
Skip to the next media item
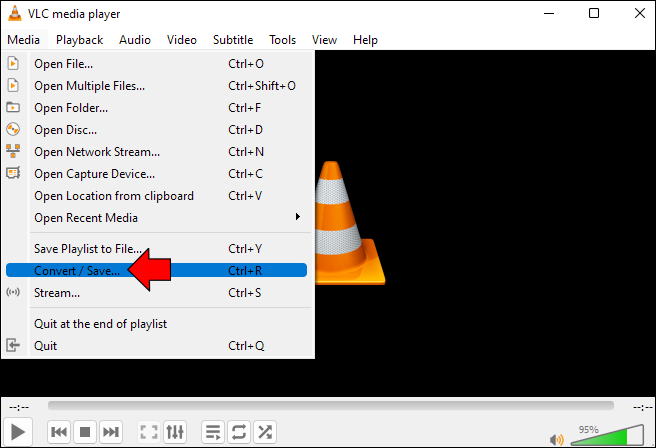click(x=111, y=432)
